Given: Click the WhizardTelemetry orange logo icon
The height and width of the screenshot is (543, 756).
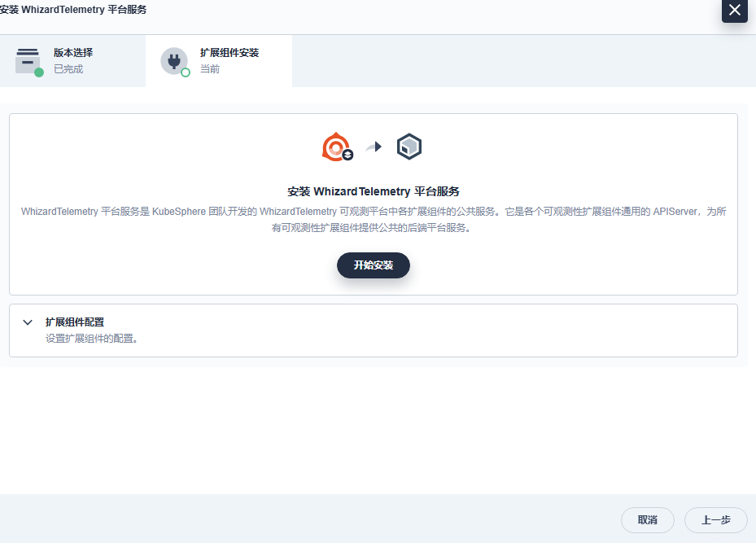Looking at the screenshot, I should (x=337, y=147).
